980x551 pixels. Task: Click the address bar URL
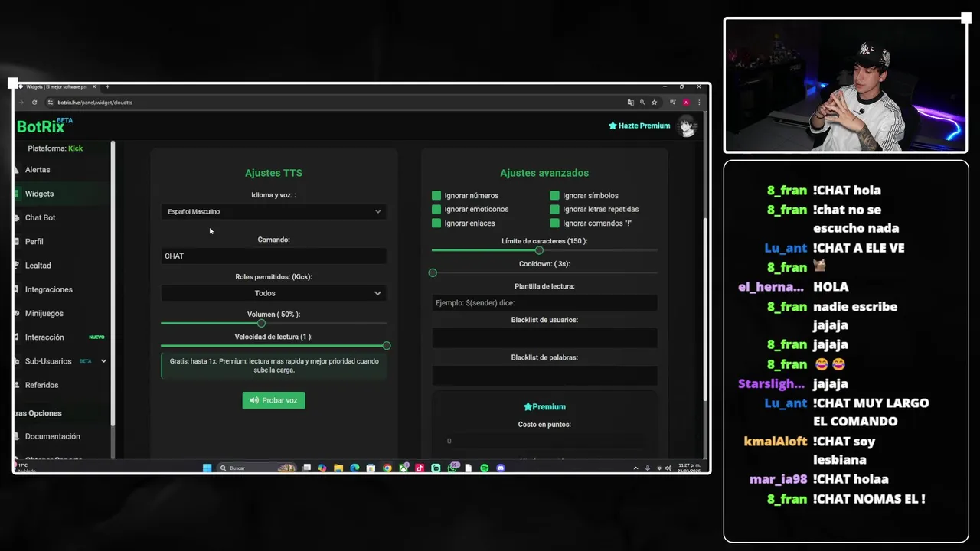click(x=96, y=103)
